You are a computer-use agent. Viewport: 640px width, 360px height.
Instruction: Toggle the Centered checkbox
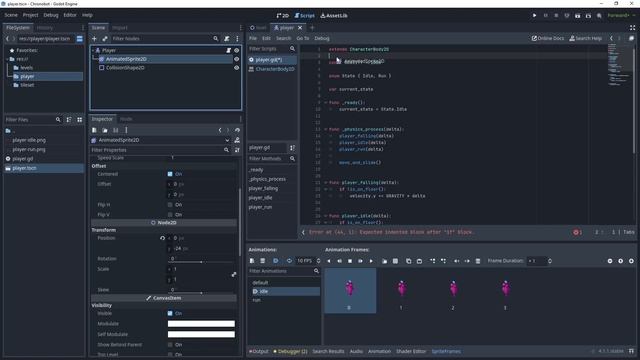pyautogui.click(x=170, y=174)
